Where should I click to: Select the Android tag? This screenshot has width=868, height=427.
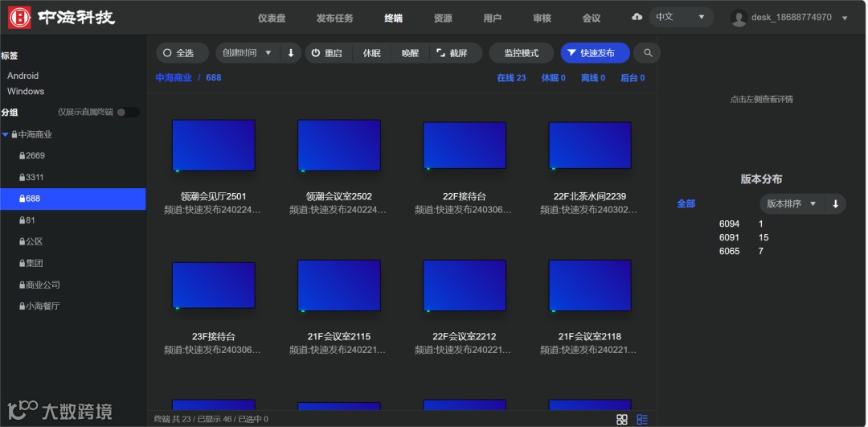click(23, 76)
